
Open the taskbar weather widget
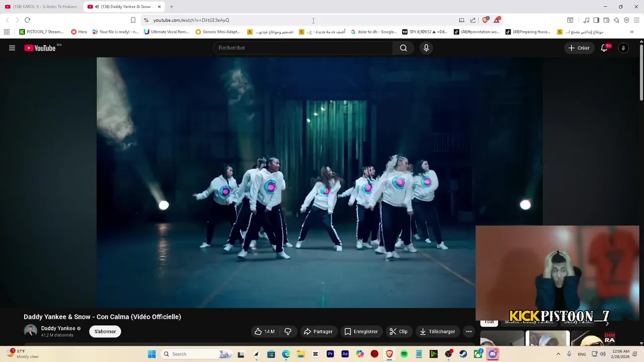pyautogui.click(x=23, y=354)
